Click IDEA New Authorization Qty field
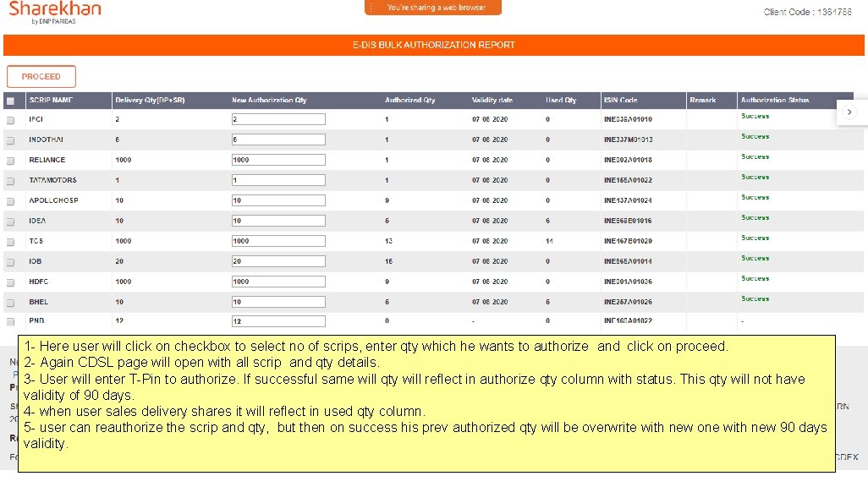This screenshot has width=868, height=487. (x=278, y=221)
